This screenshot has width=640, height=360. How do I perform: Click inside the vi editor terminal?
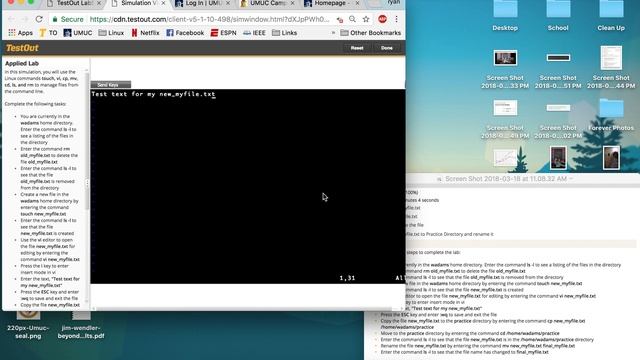pos(248,186)
